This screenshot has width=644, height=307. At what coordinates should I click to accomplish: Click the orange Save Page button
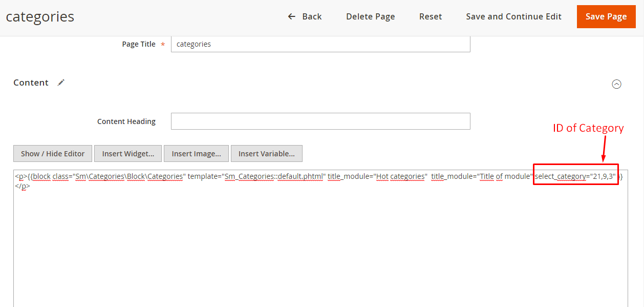coord(606,16)
